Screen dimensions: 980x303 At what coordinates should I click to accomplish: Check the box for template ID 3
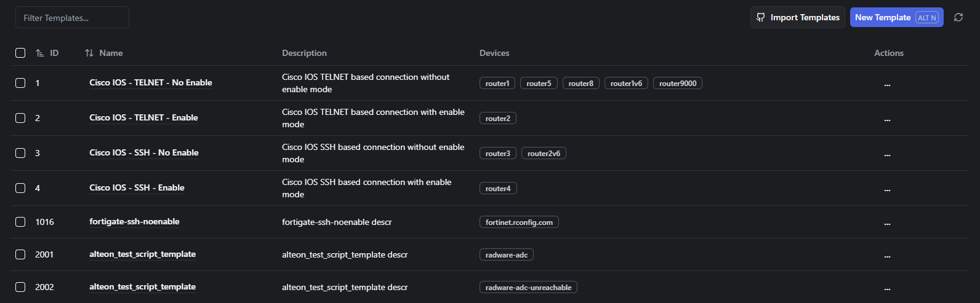click(20, 153)
